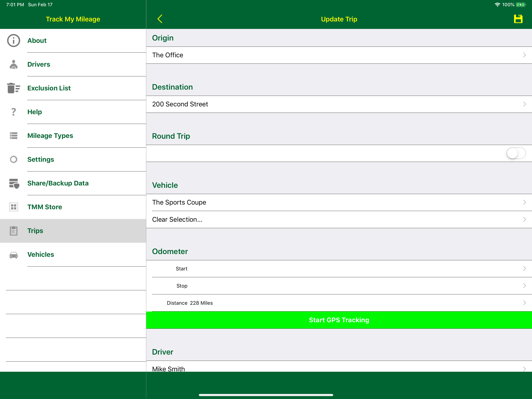
Task: Tap the home indicator bar
Action: click(266, 395)
